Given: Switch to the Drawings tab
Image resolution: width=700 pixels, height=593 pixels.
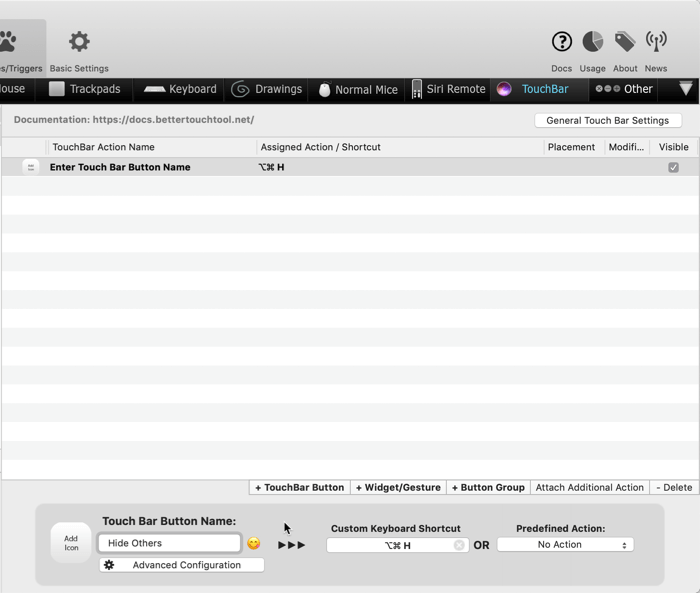Looking at the screenshot, I should (267, 89).
